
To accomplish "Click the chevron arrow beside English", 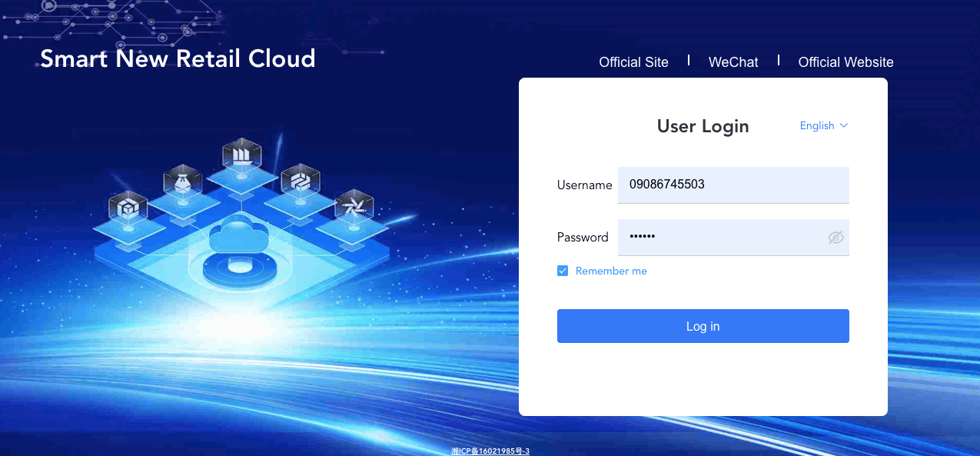I will coord(843,125).
